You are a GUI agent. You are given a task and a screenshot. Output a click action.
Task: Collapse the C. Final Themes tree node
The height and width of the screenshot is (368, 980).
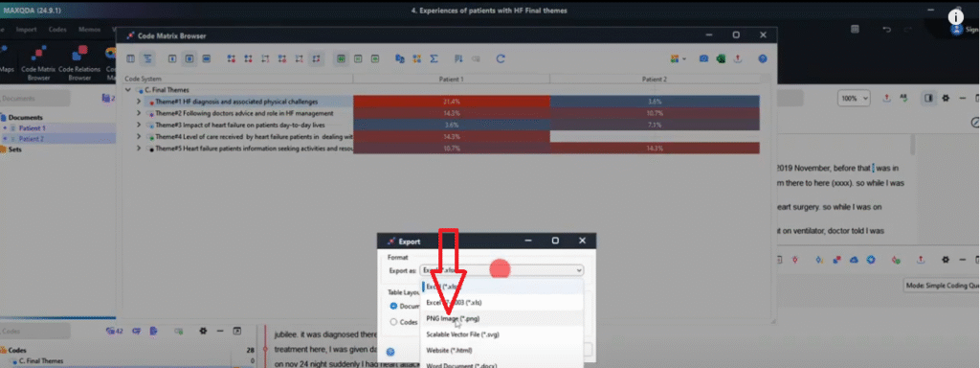tap(129, 90)
